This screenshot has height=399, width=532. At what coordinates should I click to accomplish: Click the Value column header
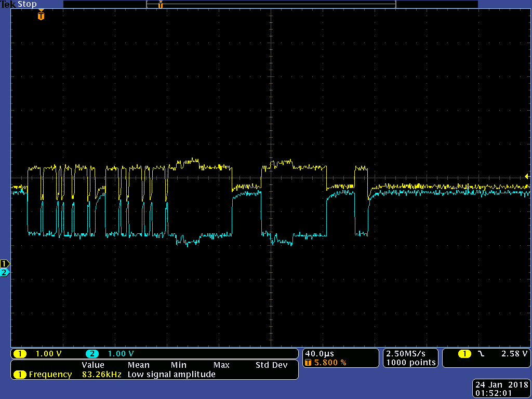pyautogui.click(x=93, y=365)
